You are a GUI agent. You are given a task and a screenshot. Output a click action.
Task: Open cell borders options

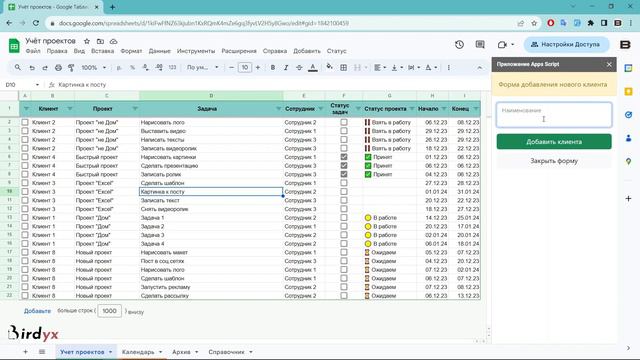[x=344, y=67]
